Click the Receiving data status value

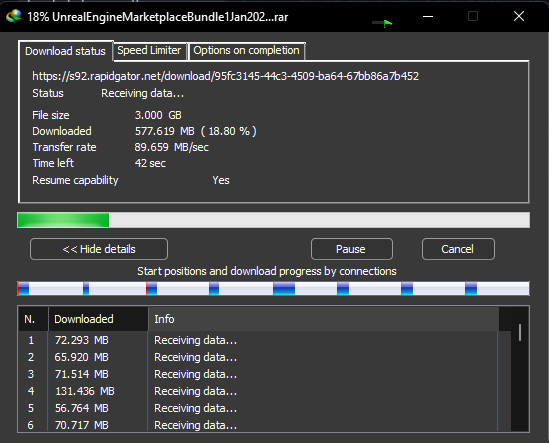pos(143,94)
